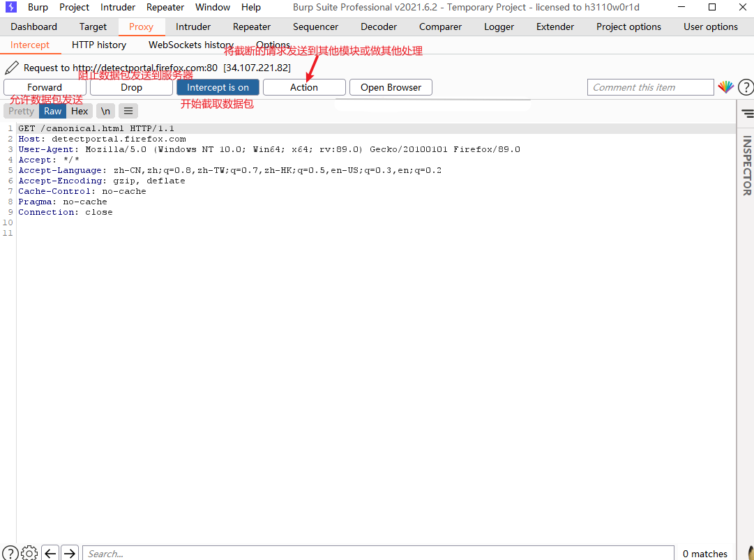Go to previous match with the left arrow
Viewport: 754px width, 560px height.
[x=50, y=553]
